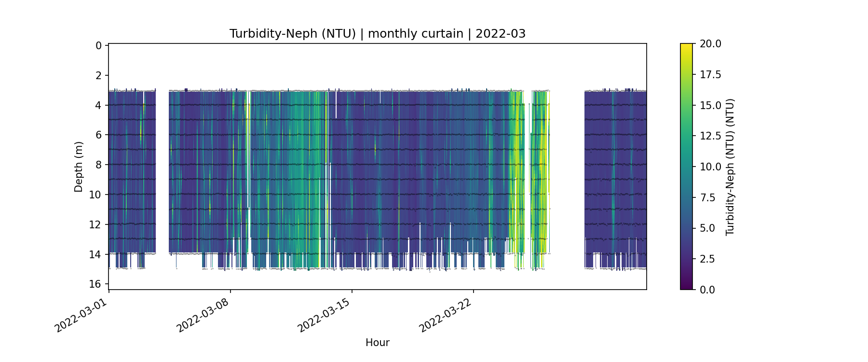This screenshot has height=362, width=868.
Task: Click the 5.0 tick label on the colorbar
Action: pyautogui.click(x=707, y=228)
